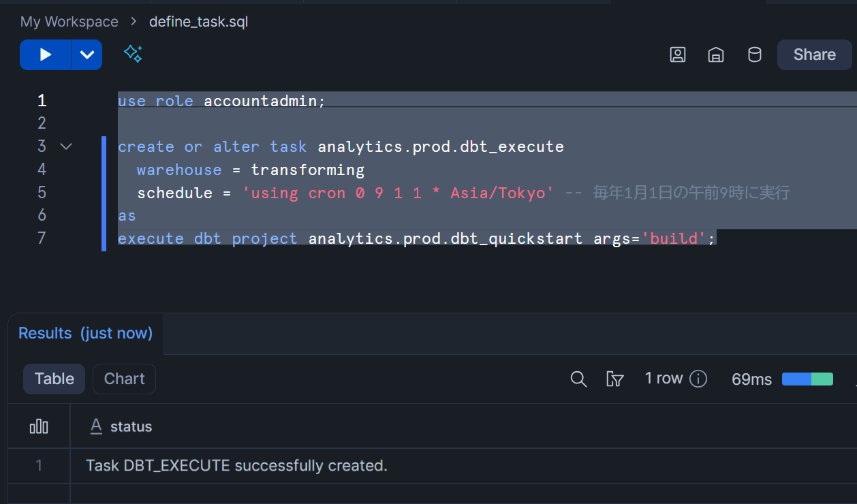Click the define_task.sql breadcrumb

pyautogui.click(x=198, y=22)
